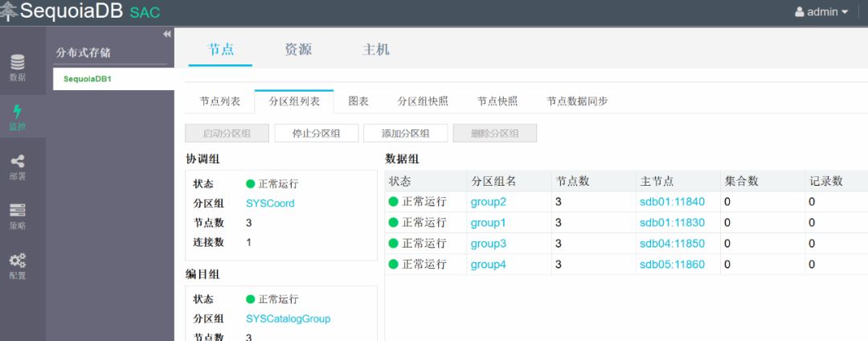The width and height of the screenshot is (868, 341).
Task: Click the 添加分区组 button
Action: 405,134
